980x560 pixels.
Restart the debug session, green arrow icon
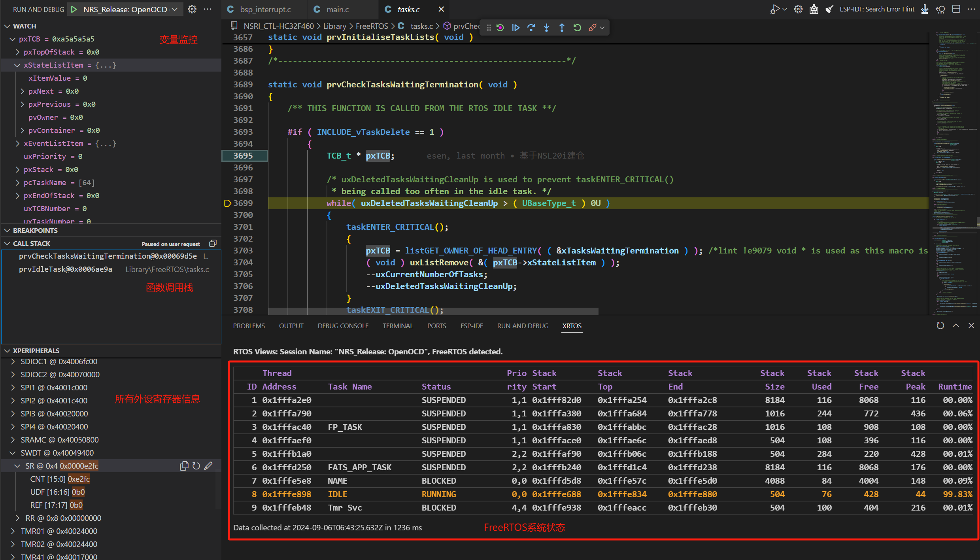click(577, 28)
